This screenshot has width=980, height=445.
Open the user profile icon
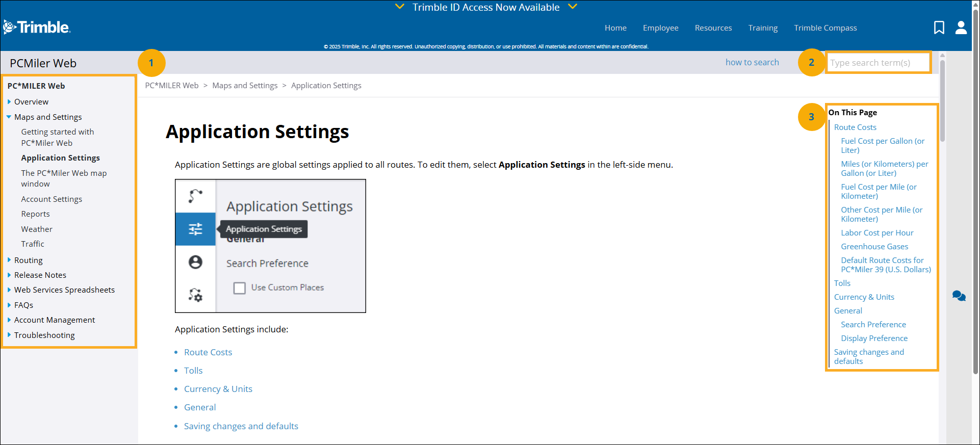(x=961, y=28)
